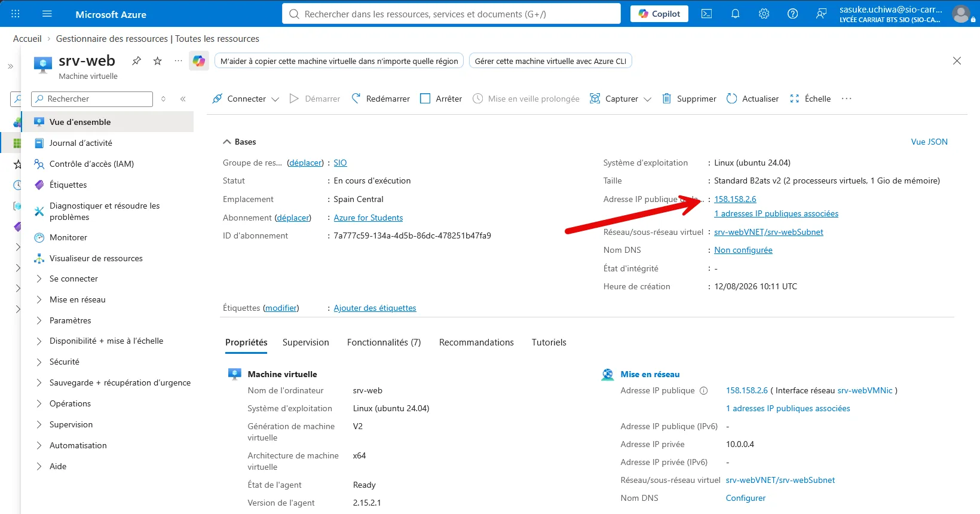
Task: Focus the side menu Rechercher field
Action: (x=92, y=99)
